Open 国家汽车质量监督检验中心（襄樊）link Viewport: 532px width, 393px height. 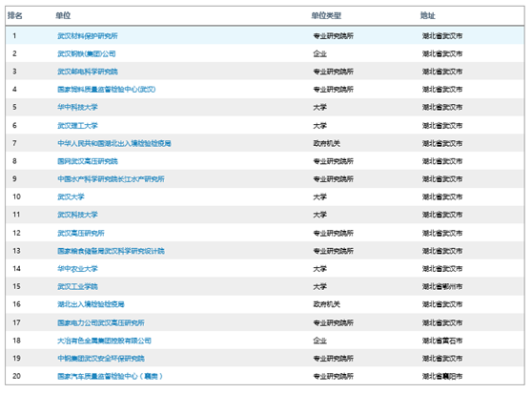click(x=110, y=376)
